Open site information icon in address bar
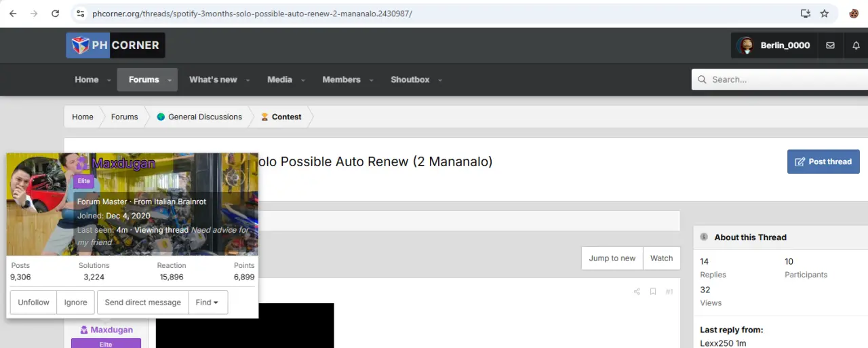Viewport: 868px width, 348px height. coord(81,14)
